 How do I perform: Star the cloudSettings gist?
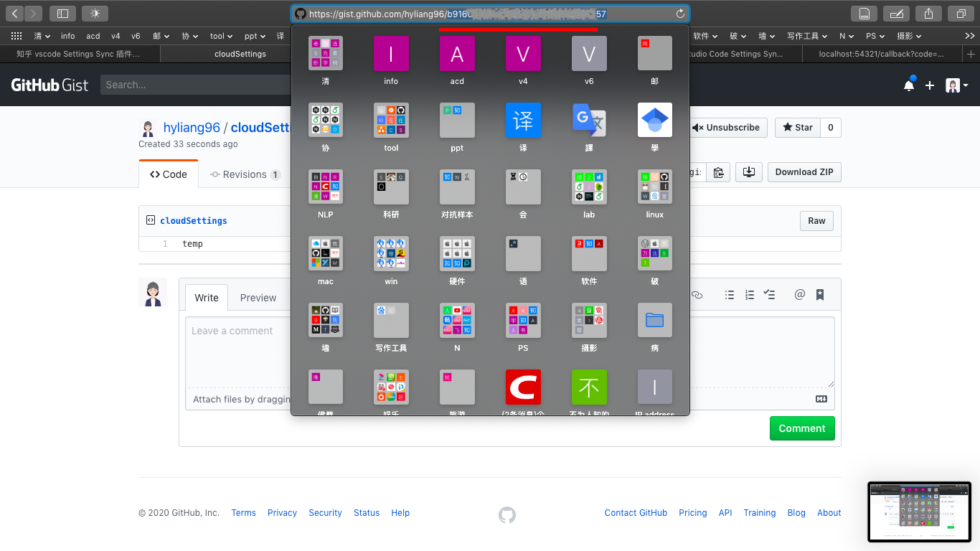pyautogui.click(x=797, y=128)
